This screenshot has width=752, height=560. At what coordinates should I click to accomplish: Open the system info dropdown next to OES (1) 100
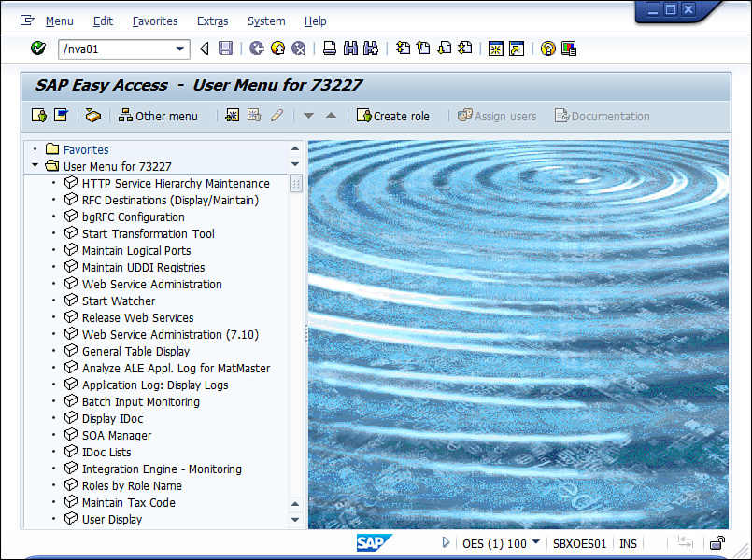pos(535,541)
